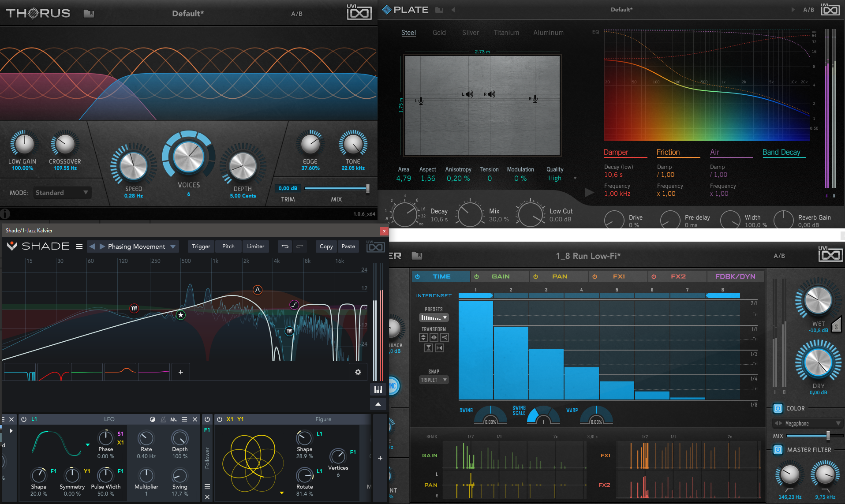Open Shade's hamburger menu
Image resolution: width=845 pixels, height=504 pixels.
[79, 246]
